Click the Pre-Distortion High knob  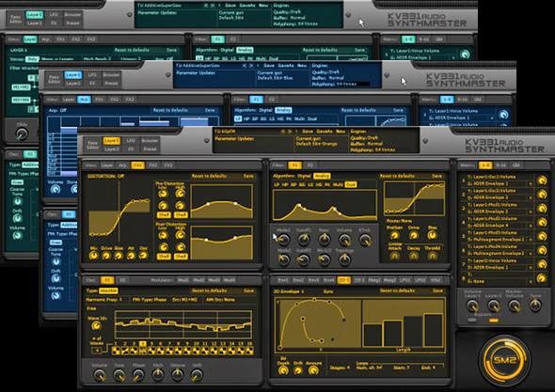pos(180,194)
